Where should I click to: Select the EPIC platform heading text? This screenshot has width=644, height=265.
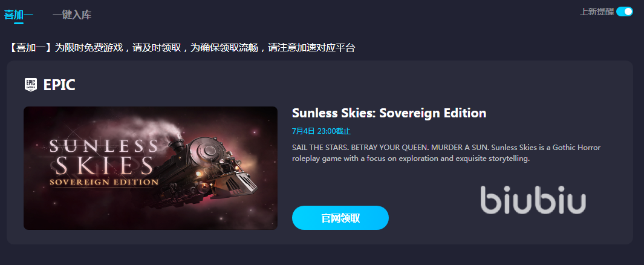pyautogui.click(x=59, y=85)
